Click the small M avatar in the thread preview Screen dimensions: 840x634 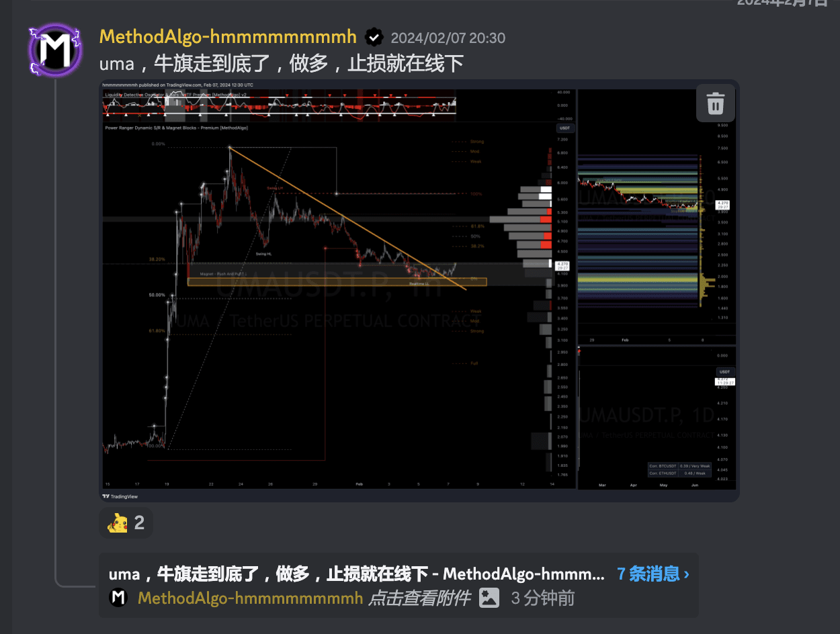[x=118, y=598]
